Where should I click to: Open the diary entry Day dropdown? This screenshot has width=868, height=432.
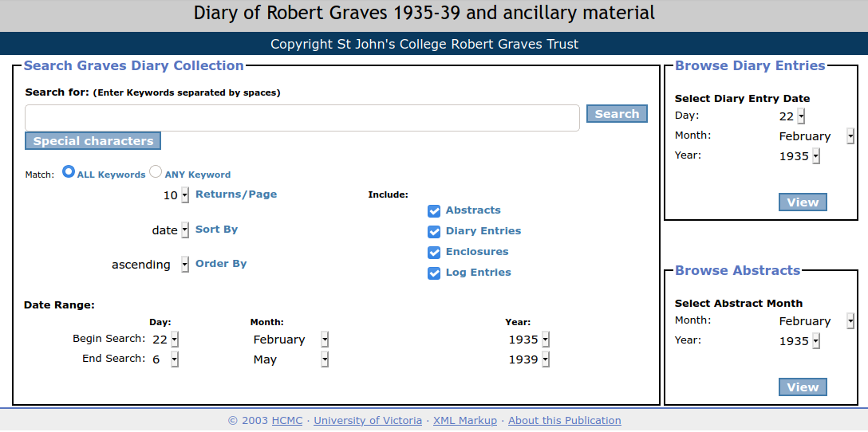(x=791, y=116)
